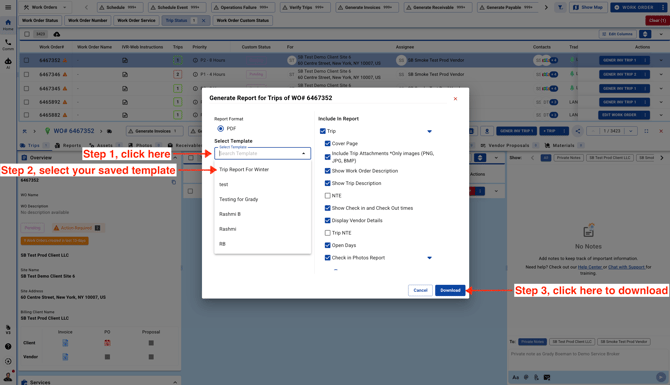Click the Clear (1) filter button
670x385 pixels.
[x=657, y=21]
